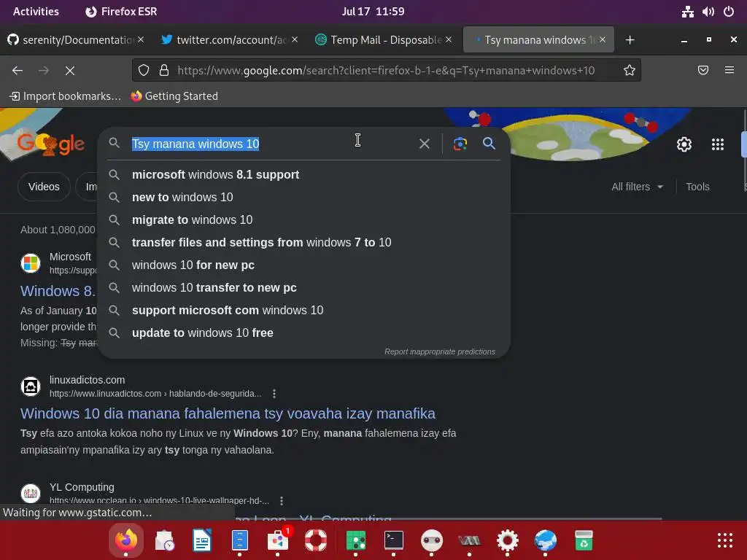Click the Google search input field
Screen dimensions: 747x560
click(271, 144)
